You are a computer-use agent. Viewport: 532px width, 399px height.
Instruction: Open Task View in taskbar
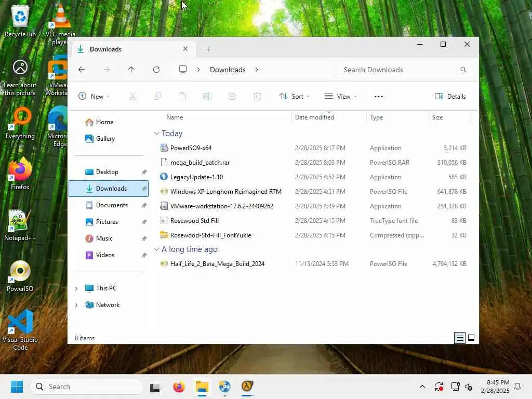pyautogui.click(x=155, y=387)
